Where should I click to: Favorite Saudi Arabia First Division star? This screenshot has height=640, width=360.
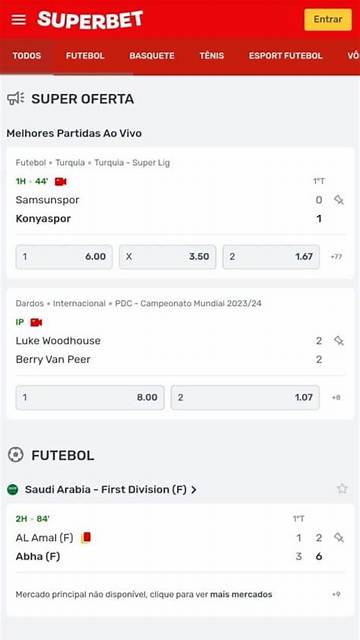click(x=342, y=489)
